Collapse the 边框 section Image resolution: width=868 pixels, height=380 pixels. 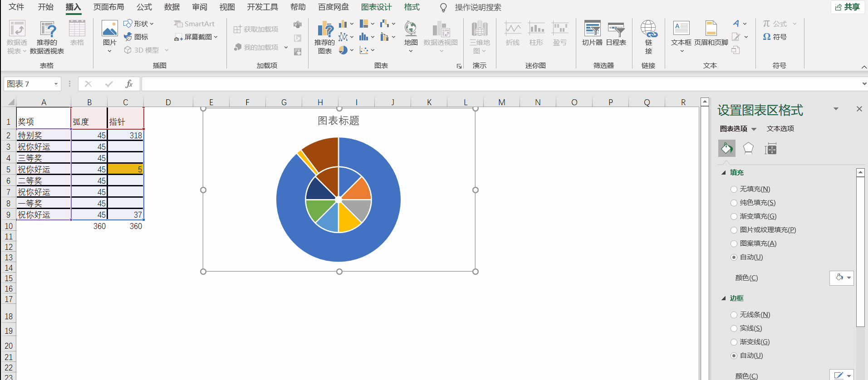(724, 298)
